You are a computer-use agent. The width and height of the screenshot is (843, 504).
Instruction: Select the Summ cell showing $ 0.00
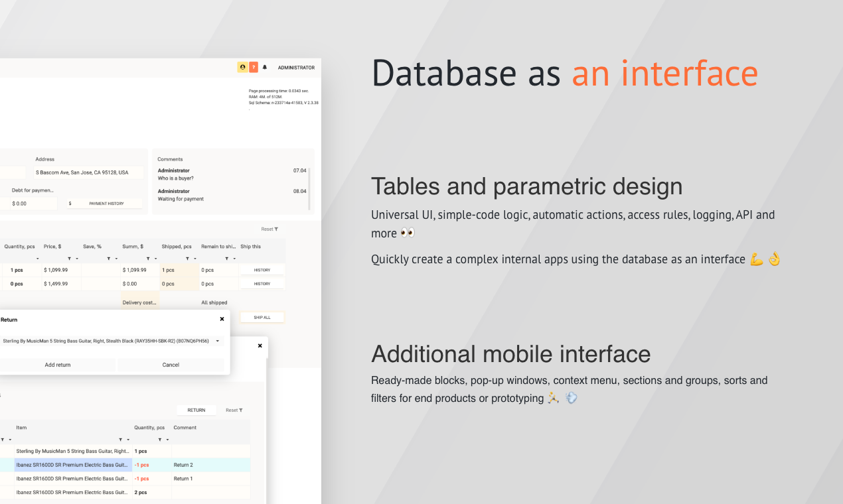(x=140, y=284)
